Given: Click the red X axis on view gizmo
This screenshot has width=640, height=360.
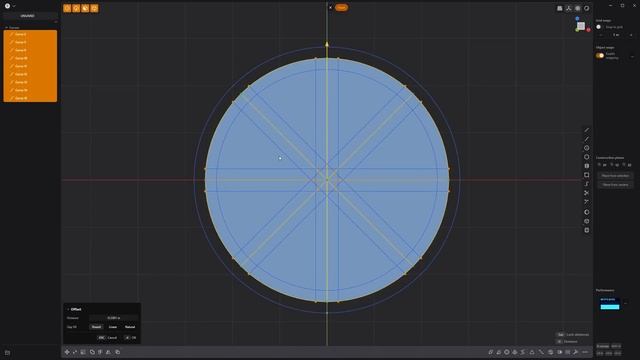Looking at the screenshot, I should tap(589, 30).
